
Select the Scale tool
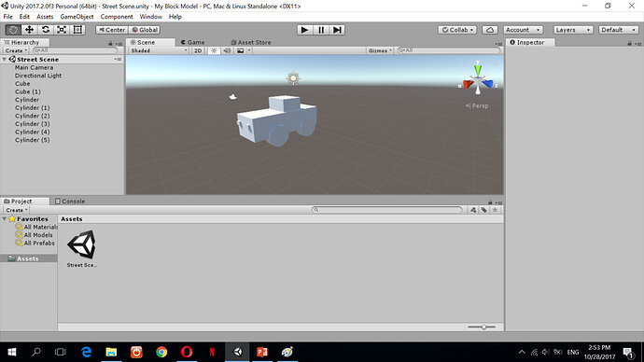pos(62,30)
